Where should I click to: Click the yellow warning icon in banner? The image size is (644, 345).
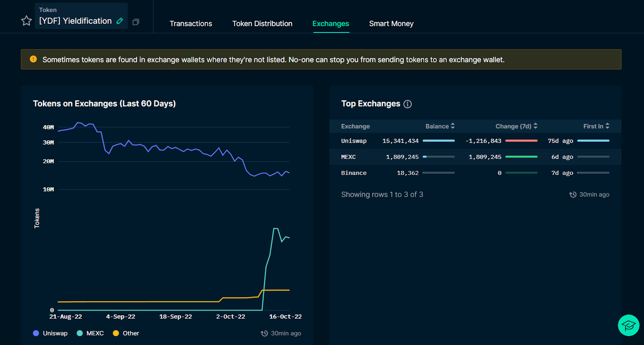33,59
